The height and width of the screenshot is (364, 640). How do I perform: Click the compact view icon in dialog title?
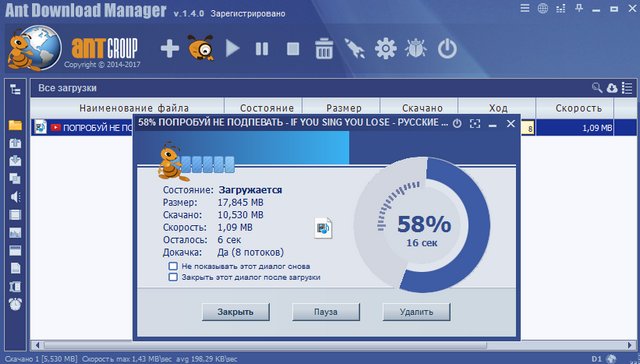475,124
